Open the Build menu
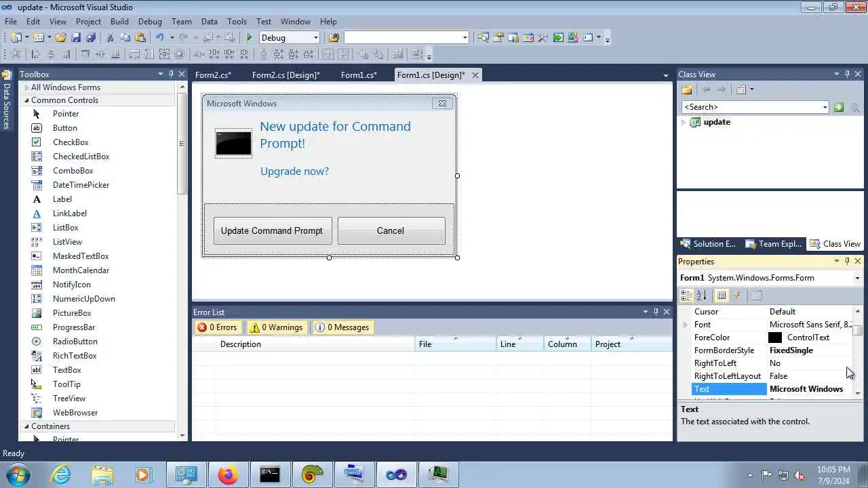Screen dimensions: 868x488 pos(119,22)
